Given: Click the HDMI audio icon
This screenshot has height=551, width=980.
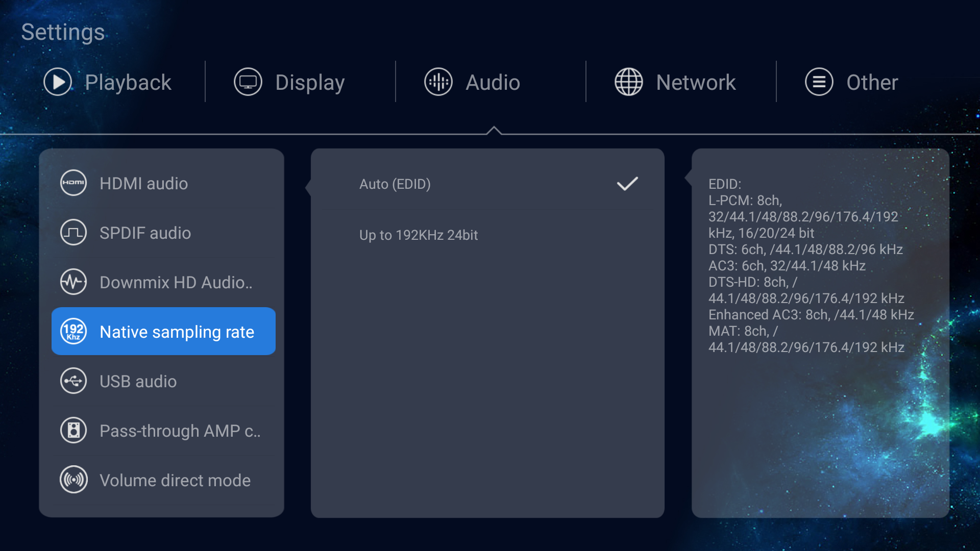Looking at the screenshot, I should [73, 183].
